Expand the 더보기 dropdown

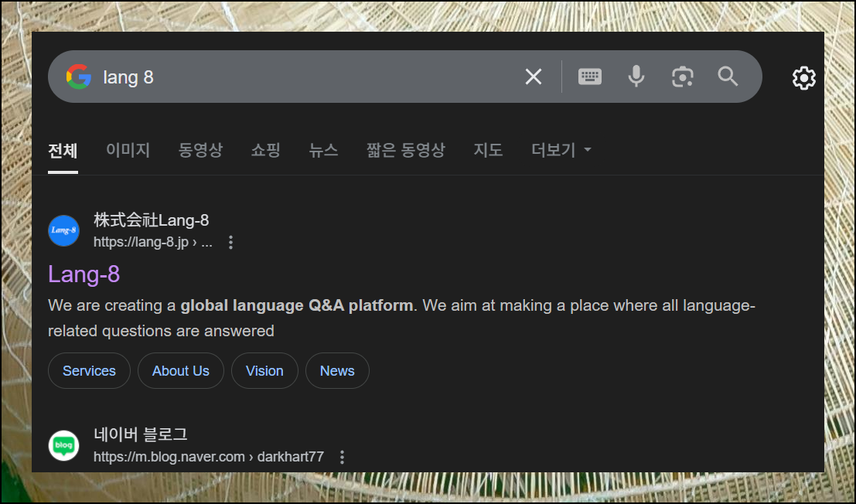pyautogui.click(x=561, y=150)
